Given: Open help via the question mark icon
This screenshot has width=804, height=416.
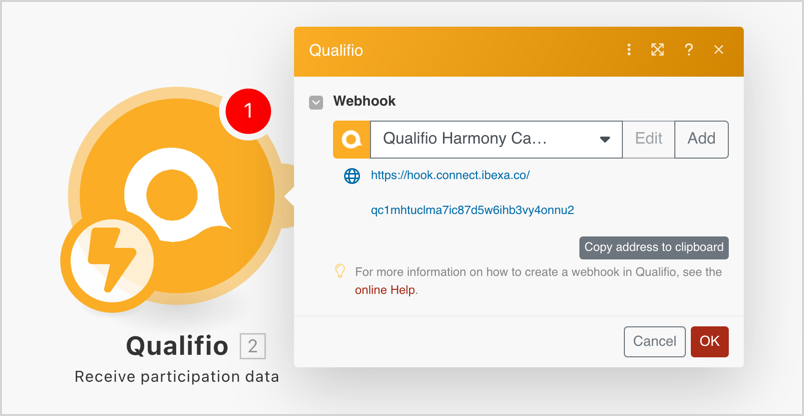Looking at the screenshot, I should coord(688,49).
